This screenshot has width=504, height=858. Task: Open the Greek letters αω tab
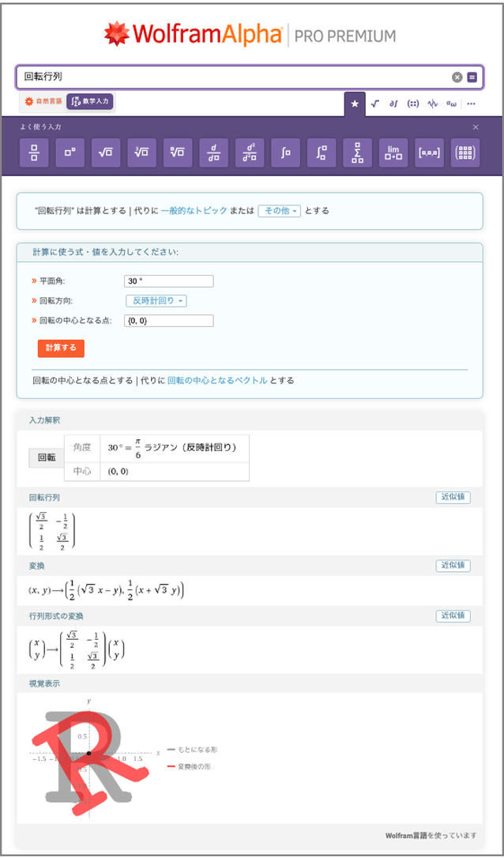pyautogui.click(x=452, y=103)
